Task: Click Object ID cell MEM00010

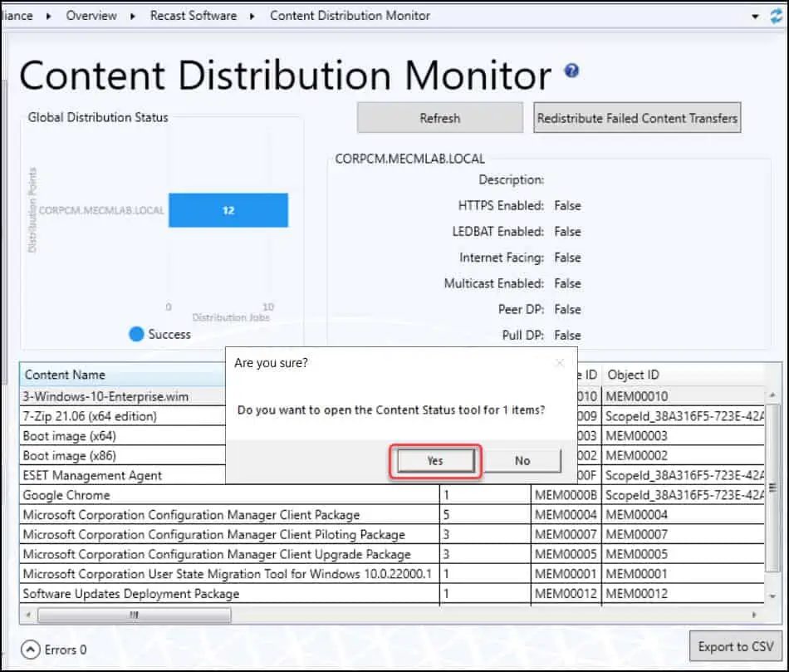Action: [x=683, y=396]
